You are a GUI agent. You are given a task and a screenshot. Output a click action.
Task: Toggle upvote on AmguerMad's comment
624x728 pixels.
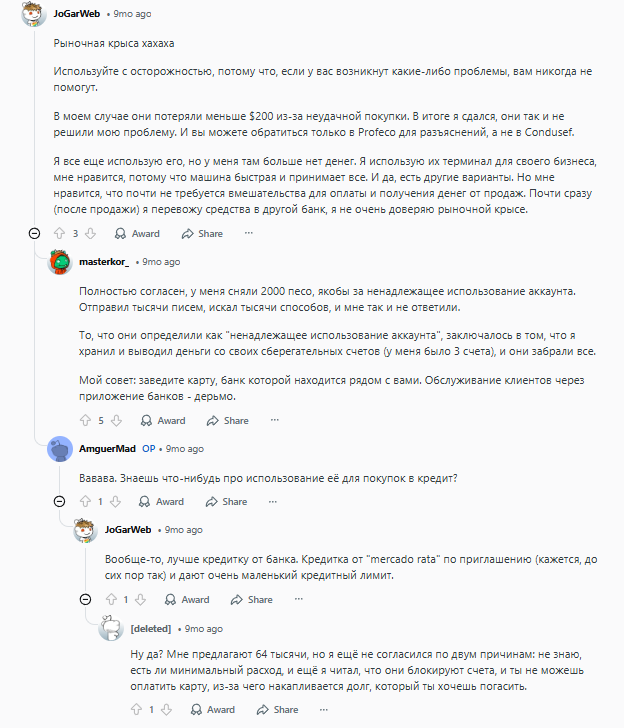coord(84,501)
